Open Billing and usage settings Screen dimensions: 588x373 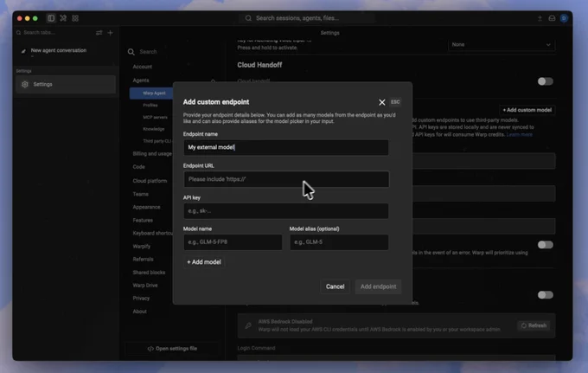coord(152,154)
